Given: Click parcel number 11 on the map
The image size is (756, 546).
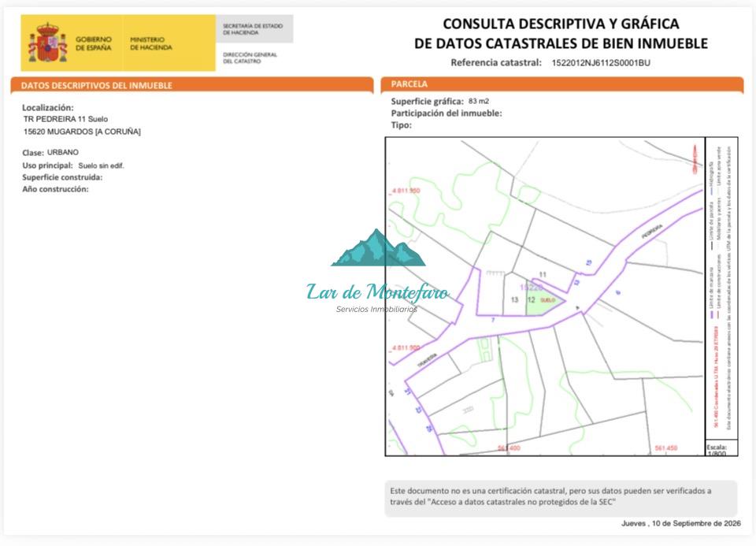Looking at the screenshot, I should (543, 274).
